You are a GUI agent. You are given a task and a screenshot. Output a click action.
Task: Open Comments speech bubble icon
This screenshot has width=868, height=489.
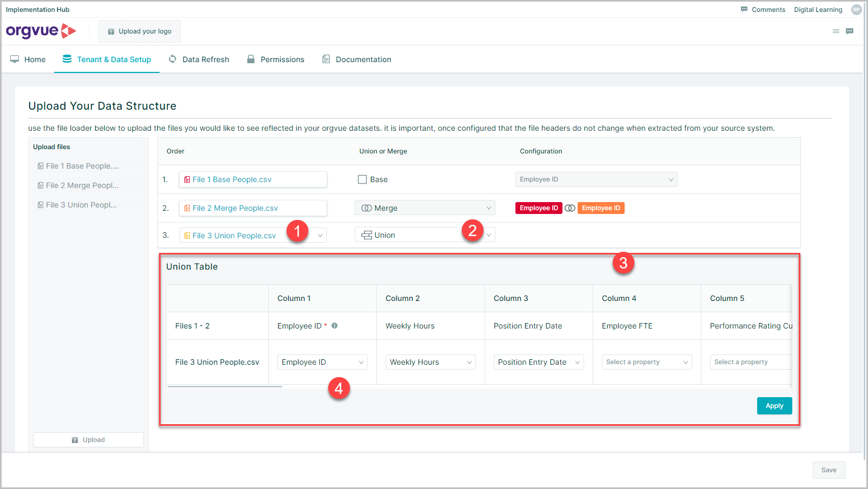744,9
